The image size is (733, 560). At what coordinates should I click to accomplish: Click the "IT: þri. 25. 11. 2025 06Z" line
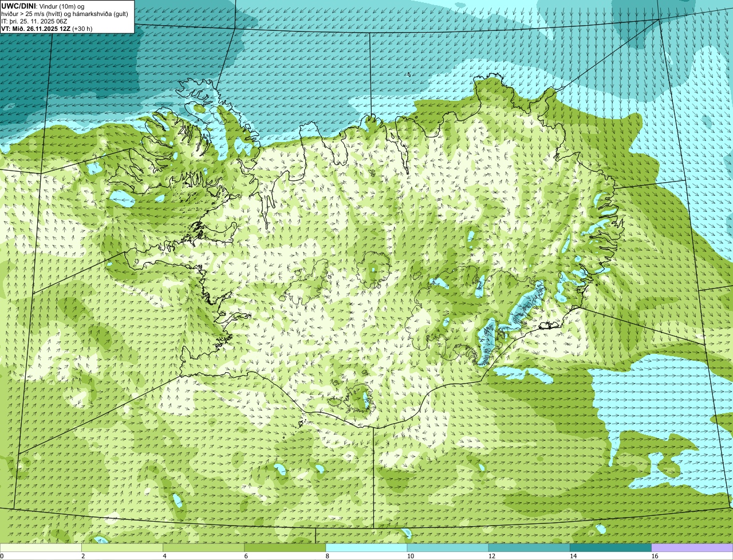(x=34, y=21)
